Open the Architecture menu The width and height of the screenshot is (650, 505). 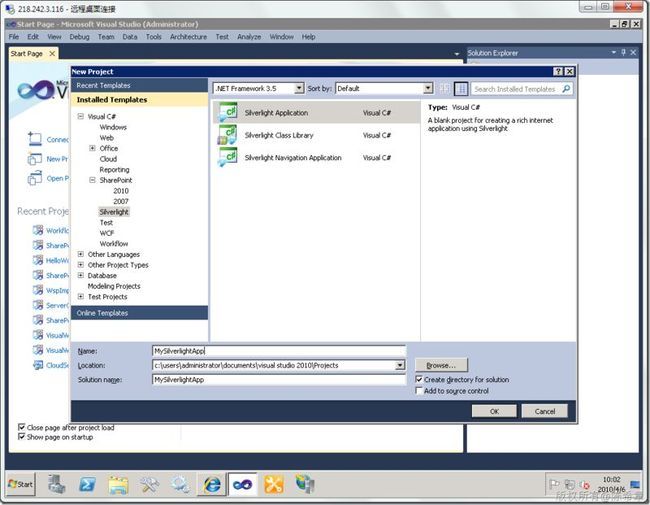[x=188, y=36]
